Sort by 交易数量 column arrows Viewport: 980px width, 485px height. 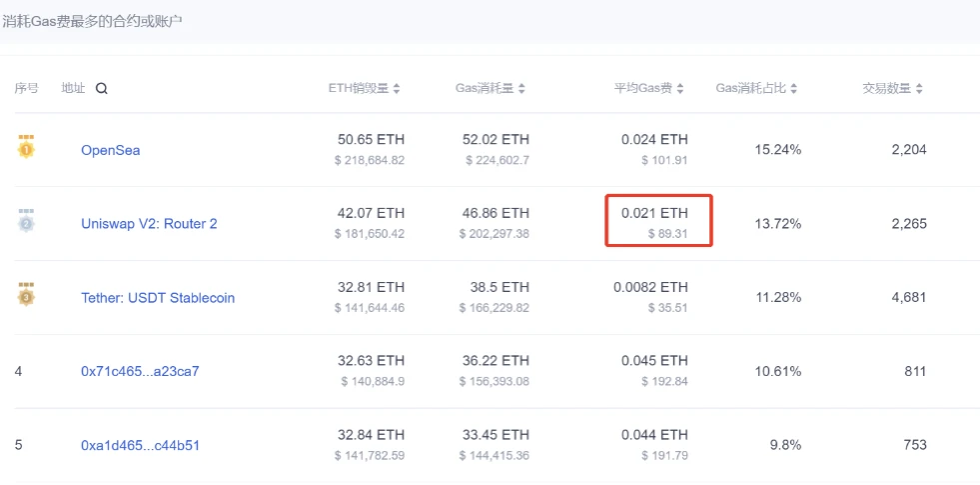[919, 89]
